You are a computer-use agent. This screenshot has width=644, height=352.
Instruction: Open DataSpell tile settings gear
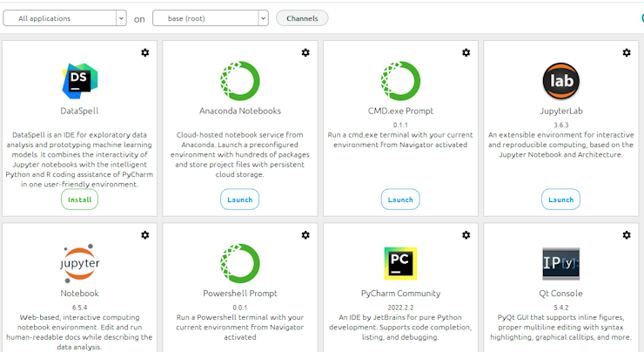pyautogui.click(x=145, y=52)
